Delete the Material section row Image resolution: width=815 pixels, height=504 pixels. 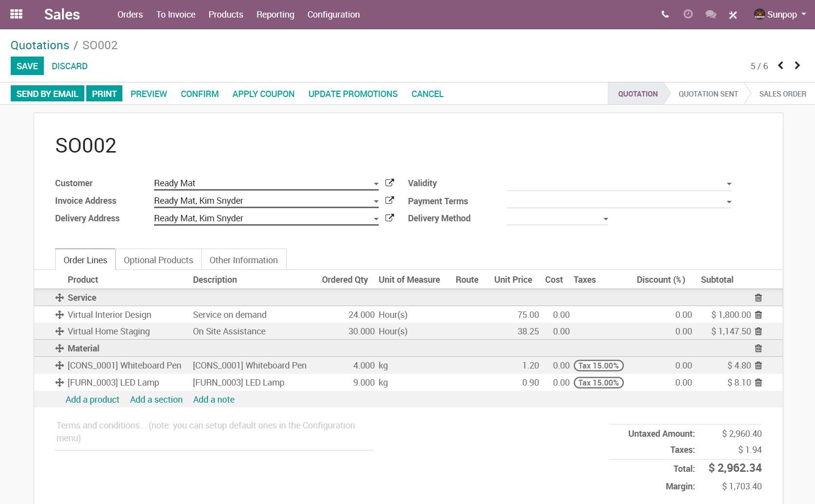tap(758, 349)
